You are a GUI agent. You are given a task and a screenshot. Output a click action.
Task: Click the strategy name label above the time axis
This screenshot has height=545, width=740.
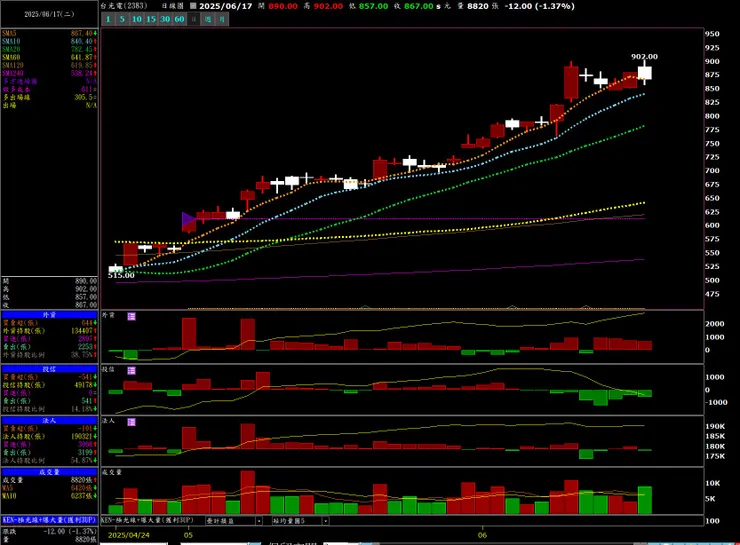147,520
